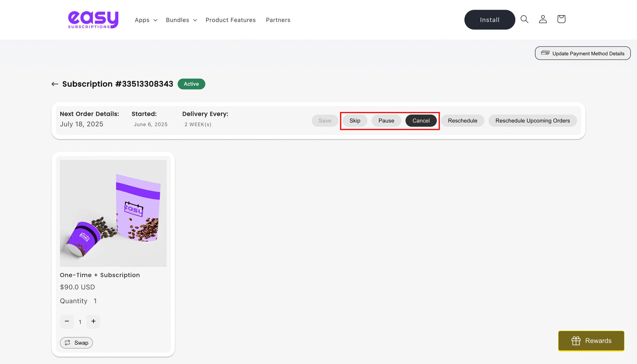Swap the subscription product

pos(76,343)
